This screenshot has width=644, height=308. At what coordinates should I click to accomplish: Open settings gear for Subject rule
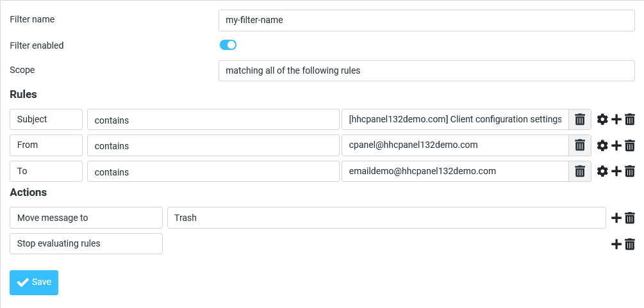[x=602, y=119]
